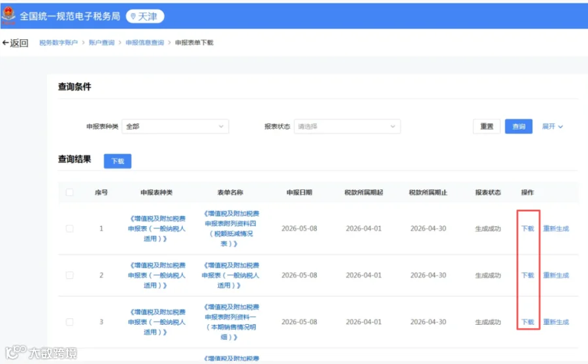588x364 pixels.
Task: Click 重新生成 in row 1
Action: tap(556, 229)
